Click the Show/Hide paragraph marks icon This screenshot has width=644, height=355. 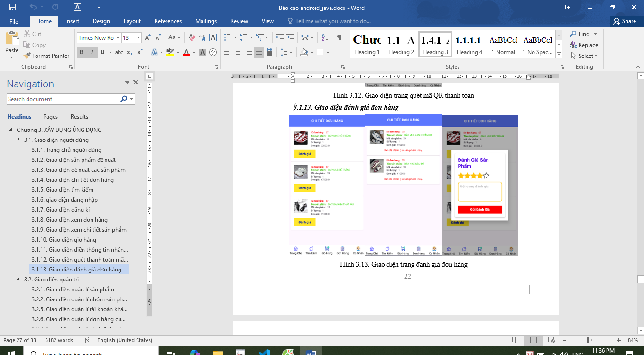[340, 37]
